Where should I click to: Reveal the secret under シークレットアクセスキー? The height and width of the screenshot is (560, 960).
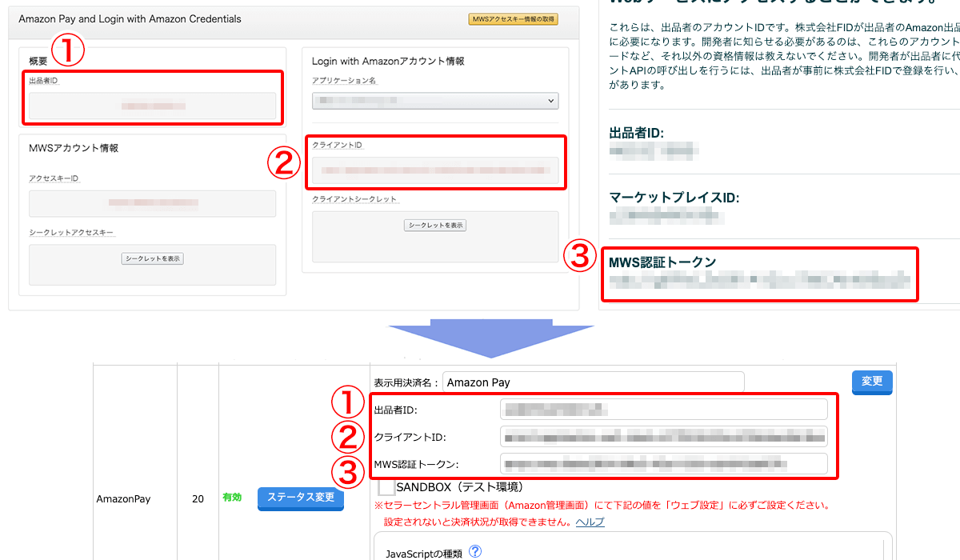pyautogui.click(x=152, y=258)
